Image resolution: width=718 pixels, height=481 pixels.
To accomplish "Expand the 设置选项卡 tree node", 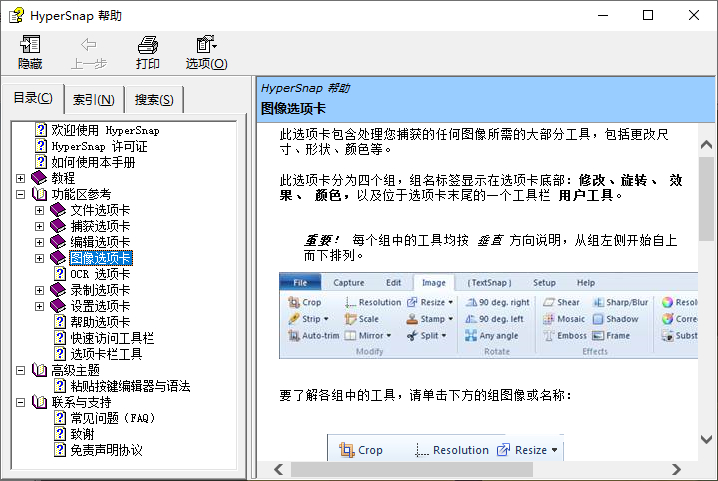I will pos(39,306).
